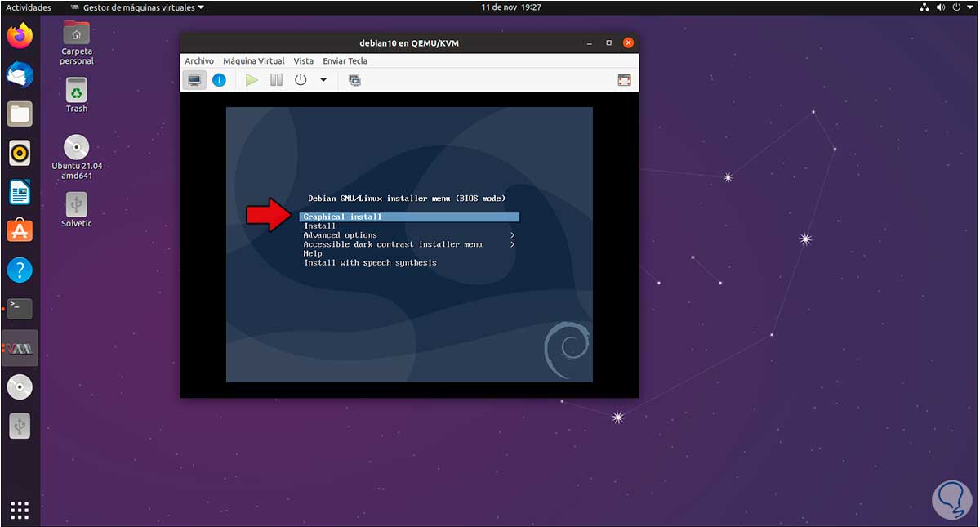Click the USB drive icon in dock
The height and width of the screenshot is (527, 980).
pyautogui.click(x=20, y=426)
